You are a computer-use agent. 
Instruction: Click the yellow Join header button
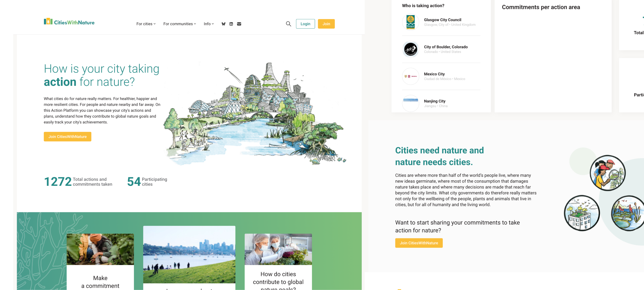(x=326, y=24)
